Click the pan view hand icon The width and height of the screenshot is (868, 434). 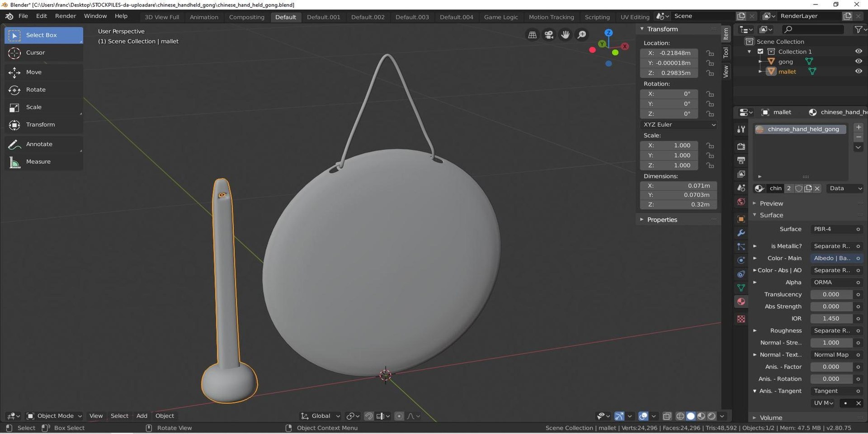(x=565, y=35)
